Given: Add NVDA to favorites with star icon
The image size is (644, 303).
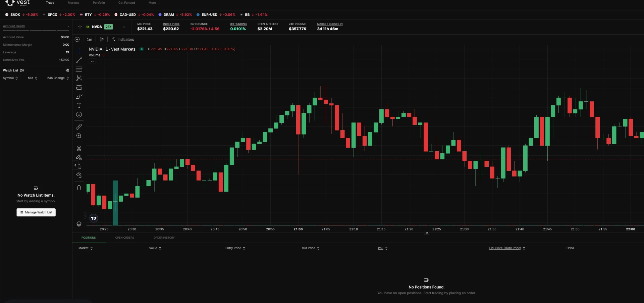Looking at the screenshot, I should coord(80,27).
